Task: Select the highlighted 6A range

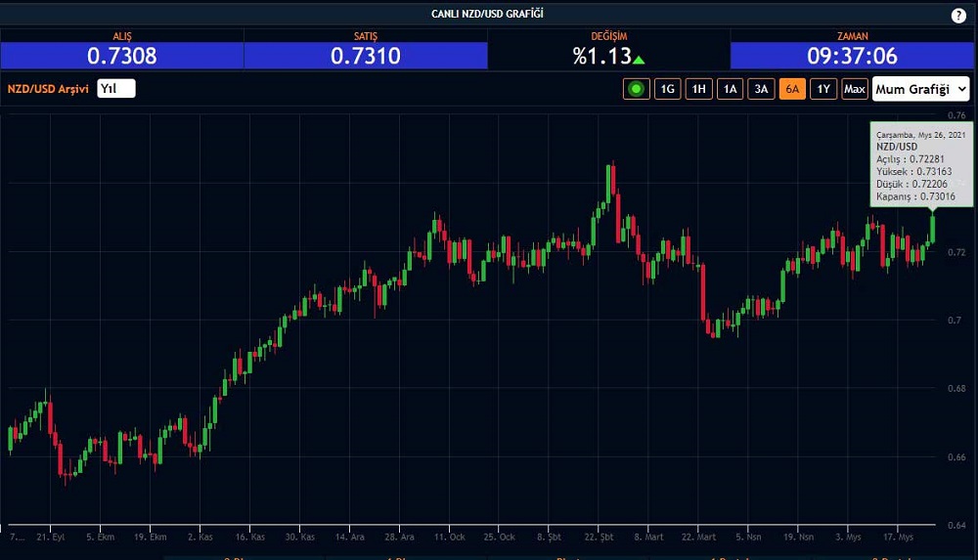Action: click(x=792, y=89)
